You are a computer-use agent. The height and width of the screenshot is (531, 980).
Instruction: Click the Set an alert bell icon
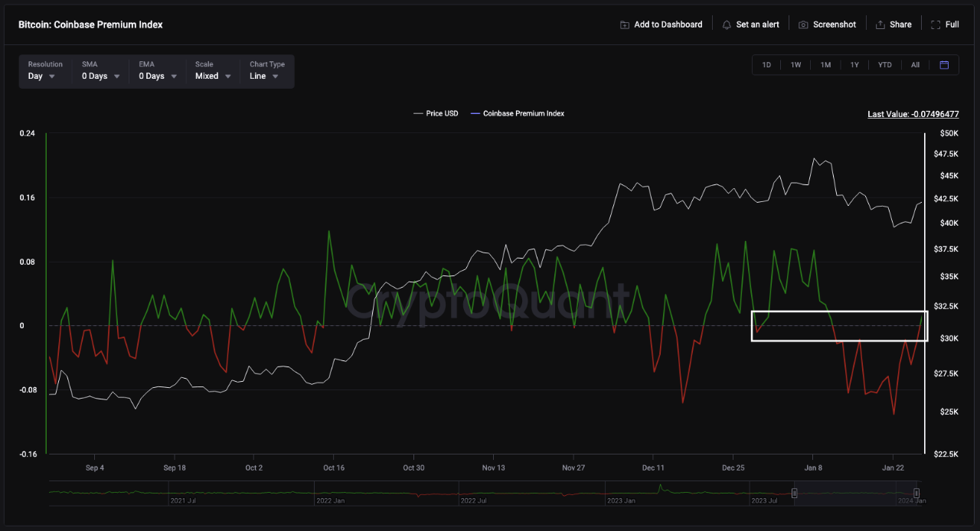[x=726, y=24]
